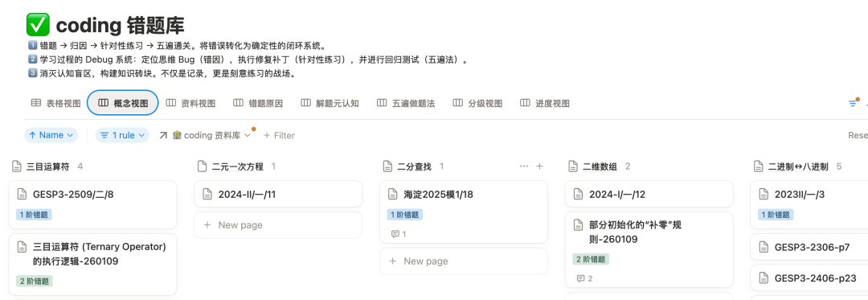Open the 错题原因 view tab
This screenshot has height=300, width=868.
257,103
